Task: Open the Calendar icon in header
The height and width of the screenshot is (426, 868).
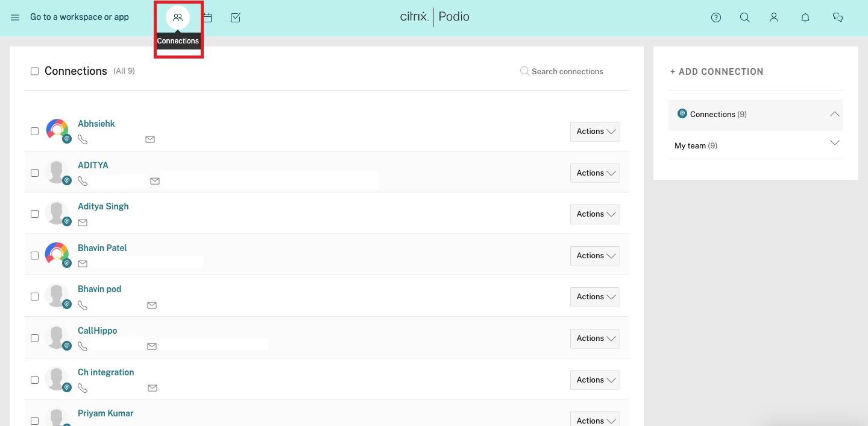Action: pos(207,17)
